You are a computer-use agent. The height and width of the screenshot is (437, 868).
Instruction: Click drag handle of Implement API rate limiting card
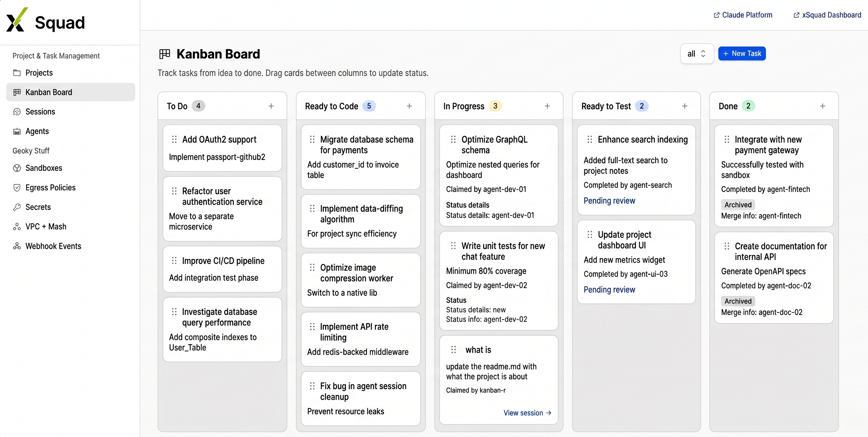coord(312,326)
